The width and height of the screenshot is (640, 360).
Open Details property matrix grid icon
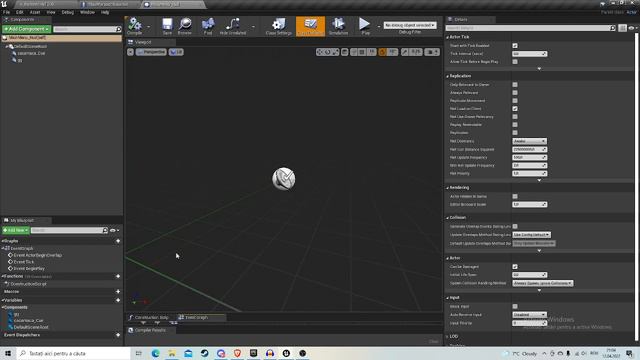click(622, 28)
